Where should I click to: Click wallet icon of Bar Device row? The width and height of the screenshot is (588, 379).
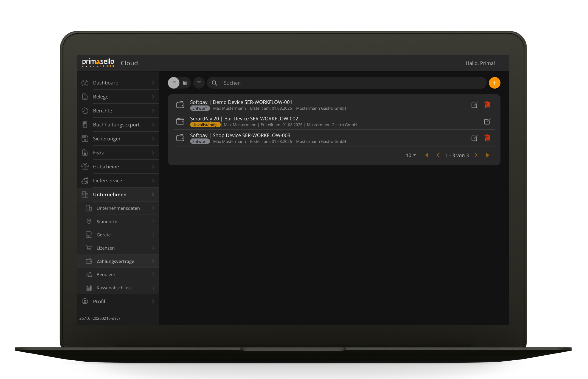180,121
